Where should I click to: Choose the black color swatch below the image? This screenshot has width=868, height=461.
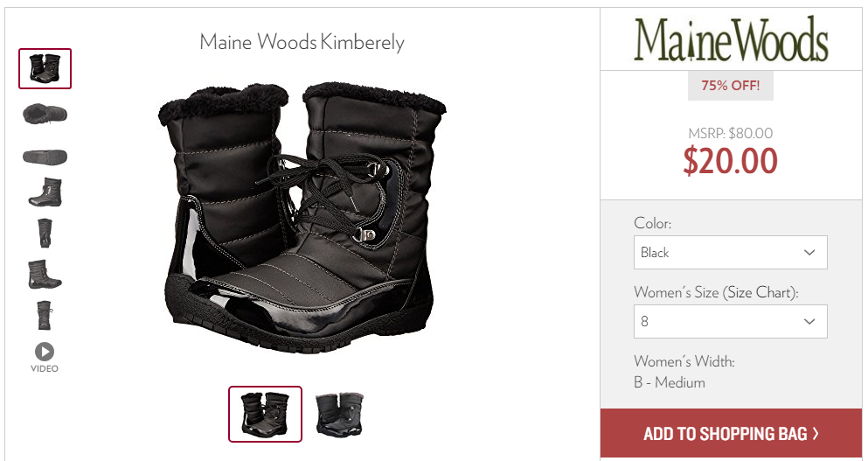click(265, 415)
